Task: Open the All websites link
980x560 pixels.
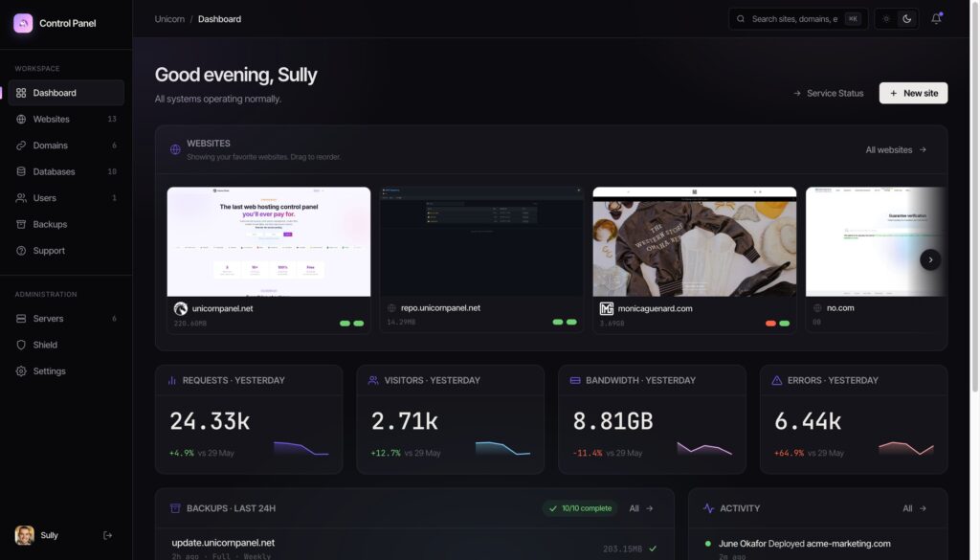Action: (x=896, y=149)
